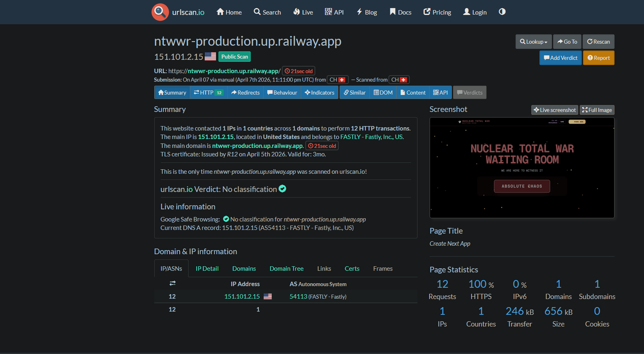Screen dimensions: 644x354
Task: Click the 246 kB Transfer statistic
Action: coord(520,317)
